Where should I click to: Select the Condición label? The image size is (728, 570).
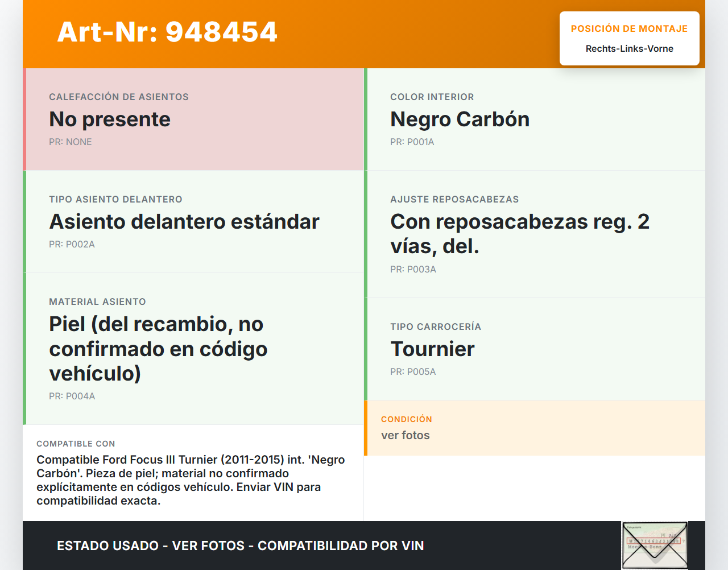pos(407,419)
